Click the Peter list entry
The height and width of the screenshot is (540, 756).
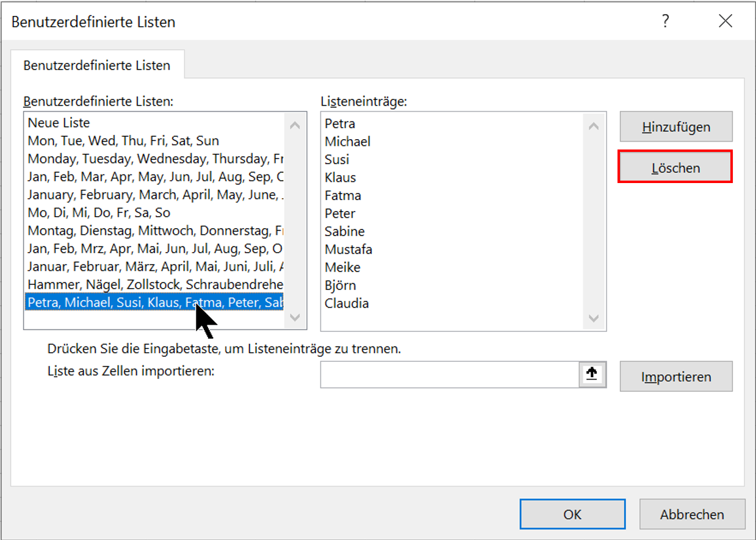point(340,214)
